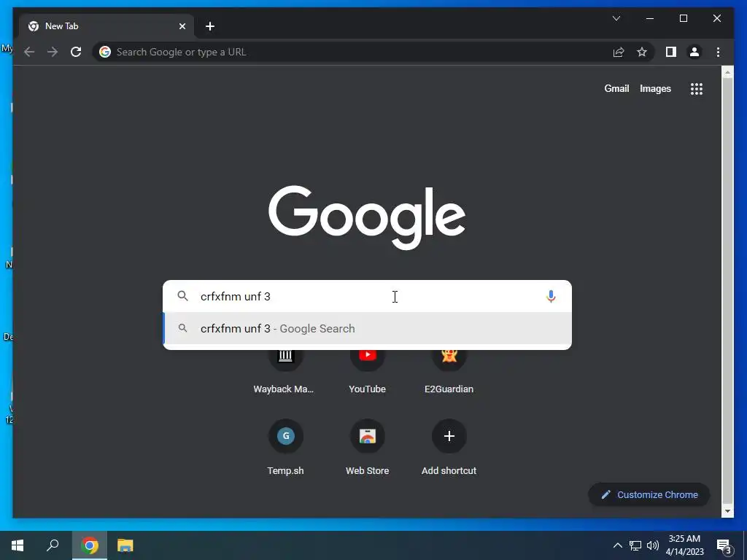Screen dimensions: 747x560
Task: Open the Gmail link
Action: click(x=616, y=88)
